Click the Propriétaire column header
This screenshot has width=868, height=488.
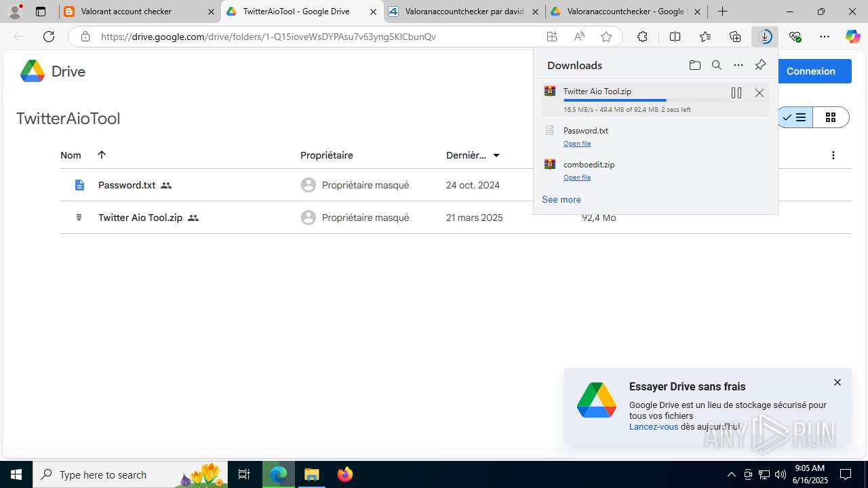327,155
